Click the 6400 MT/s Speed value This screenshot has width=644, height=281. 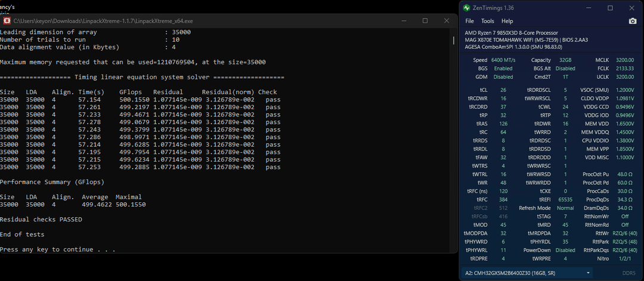[503, 60]
